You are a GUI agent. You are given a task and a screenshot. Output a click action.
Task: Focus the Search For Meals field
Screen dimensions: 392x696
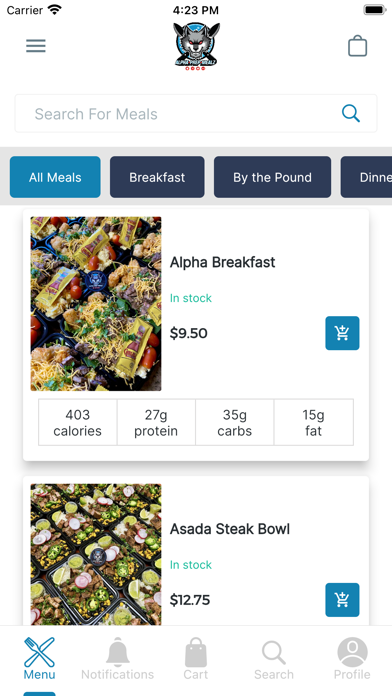[196, 114]
